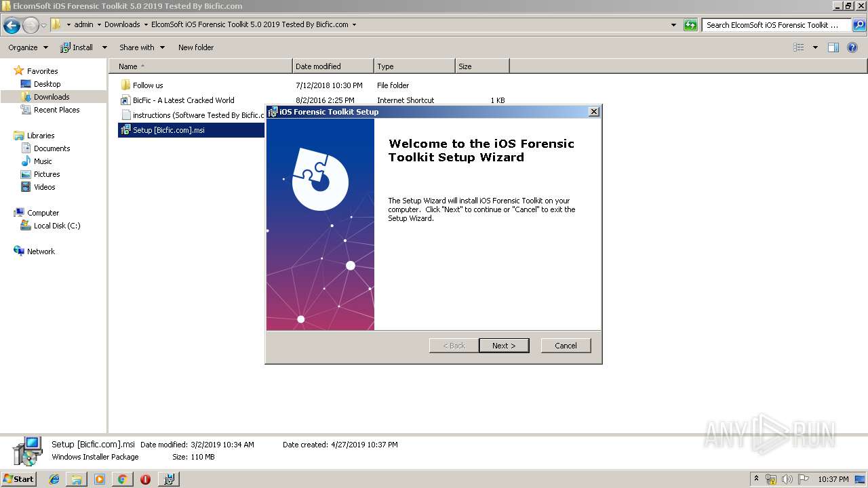868x488 pixels.
Task: Click Network in navigation pane
Action: click(x=41, y=251)
